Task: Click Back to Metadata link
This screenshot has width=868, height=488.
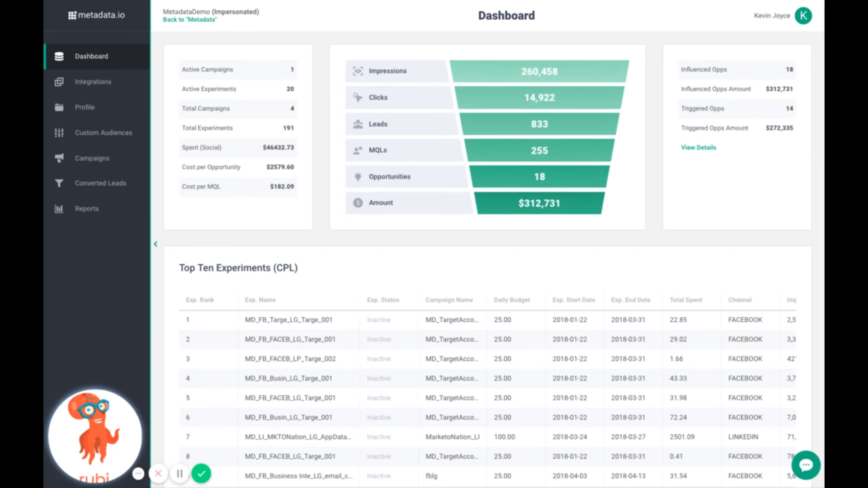Action: coord(189,20)
